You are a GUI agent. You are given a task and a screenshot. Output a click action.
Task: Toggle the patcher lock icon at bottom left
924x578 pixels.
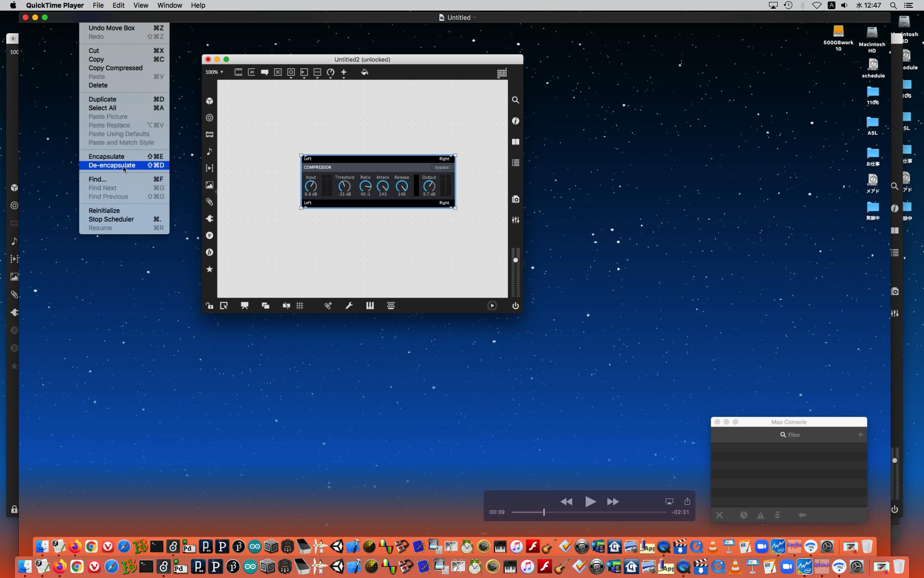(x=209, y=306)
